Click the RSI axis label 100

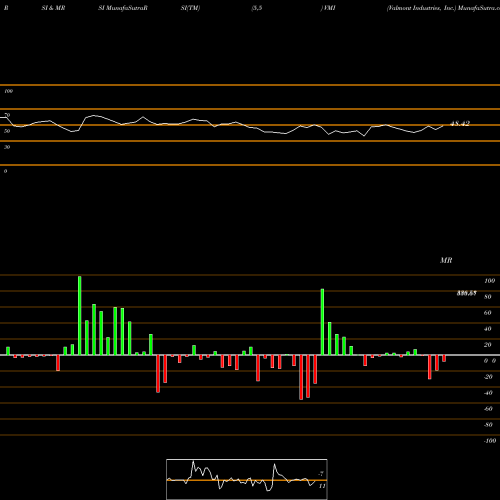tap(9, 91)
